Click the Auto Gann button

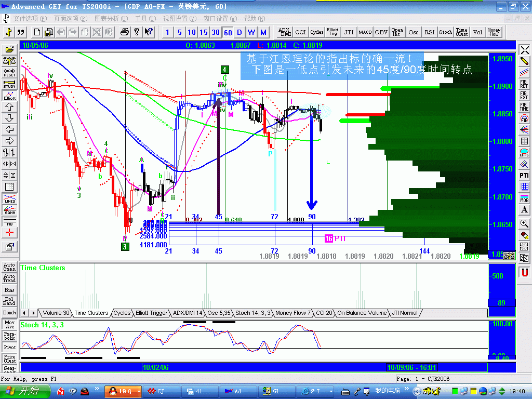tap(9, 267)
